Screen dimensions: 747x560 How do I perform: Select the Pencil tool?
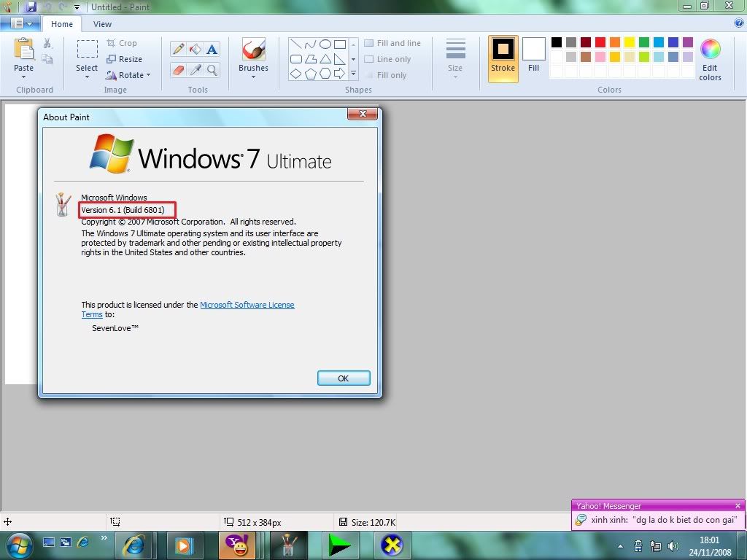pyautogui.click(x=179, y=49)
